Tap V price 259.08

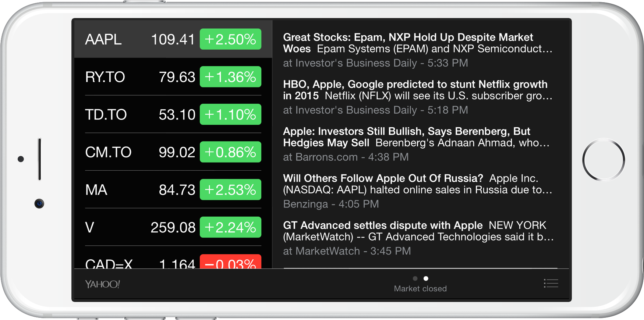pos(173,228)
